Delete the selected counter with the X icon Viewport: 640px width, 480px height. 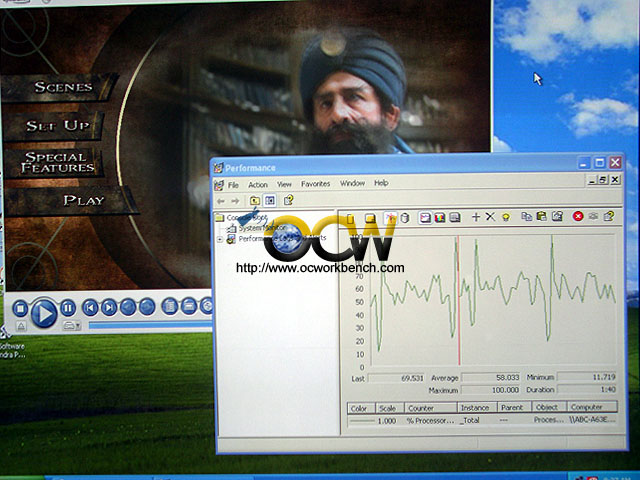[490, 217]
